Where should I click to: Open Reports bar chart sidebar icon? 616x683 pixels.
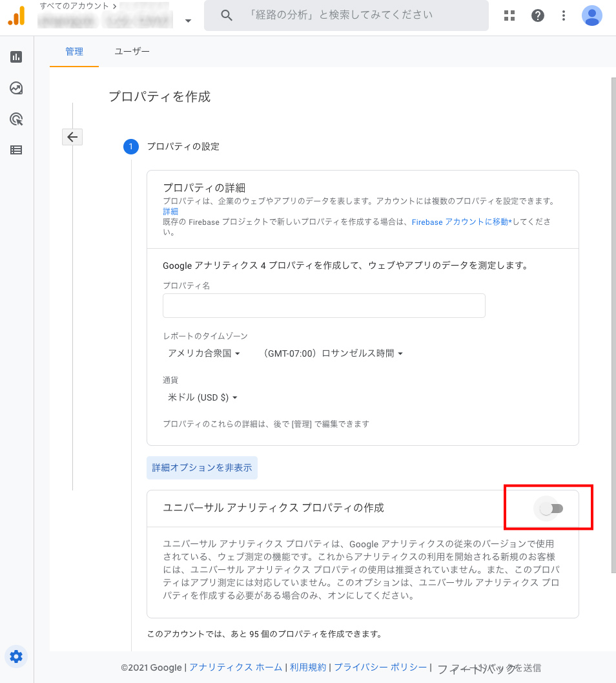point(16,57)
